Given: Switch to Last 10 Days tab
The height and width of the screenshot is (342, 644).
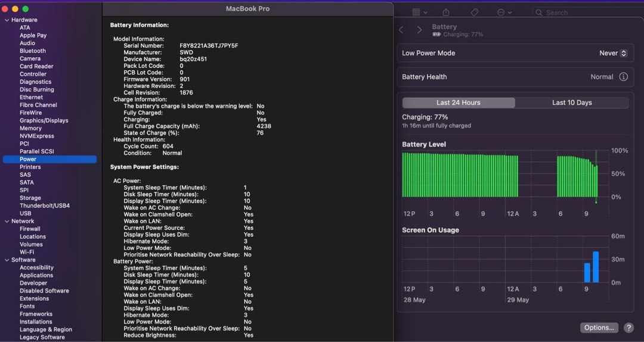Looking at the screenshot, I should 572,102.
